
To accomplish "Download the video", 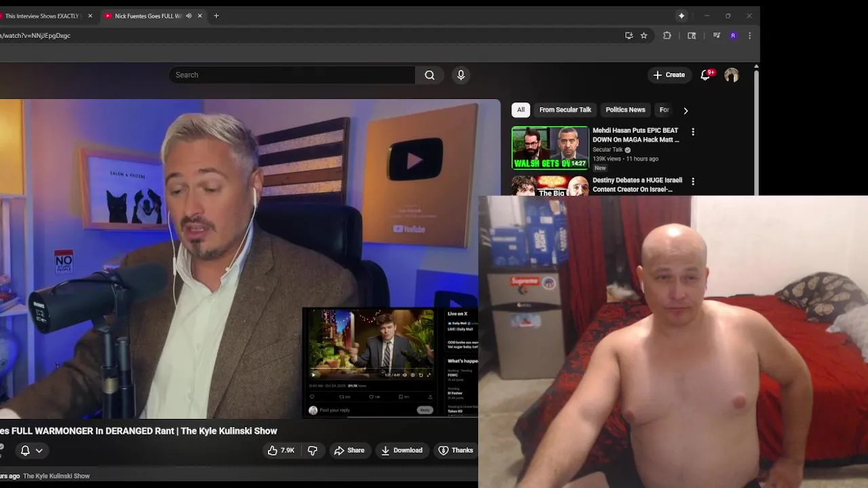I will [x=401, y=450].
